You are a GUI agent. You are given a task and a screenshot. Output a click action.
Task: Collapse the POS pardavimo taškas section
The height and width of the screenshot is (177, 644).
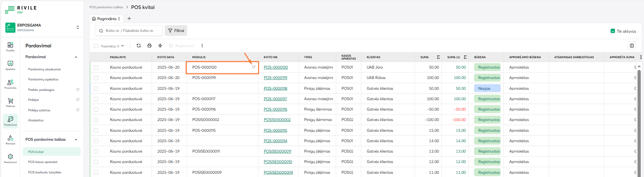76,140
